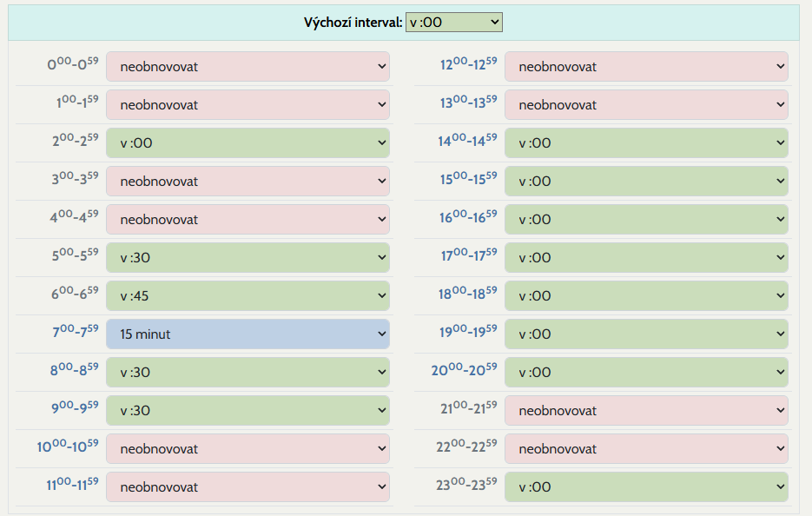812x516 pixels.
Task: Open the 4:00-4:59 interval dropdown
Action: pos(248,219)
